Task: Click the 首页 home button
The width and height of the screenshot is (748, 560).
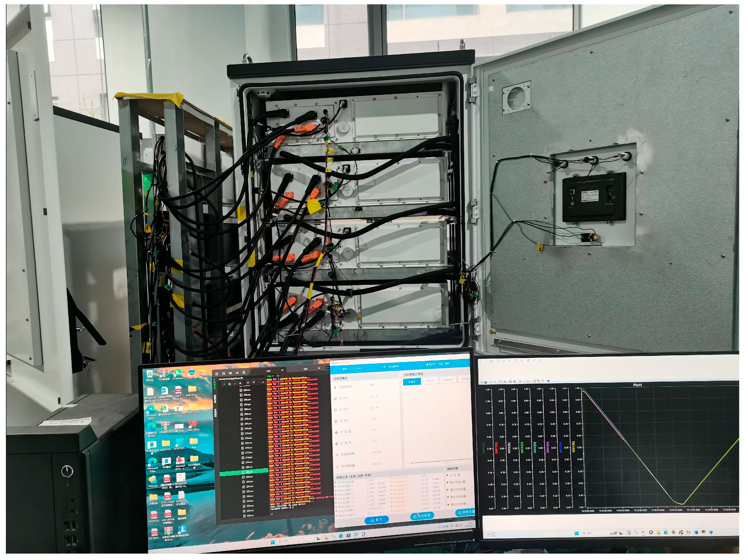Action: tap(376, 520)
